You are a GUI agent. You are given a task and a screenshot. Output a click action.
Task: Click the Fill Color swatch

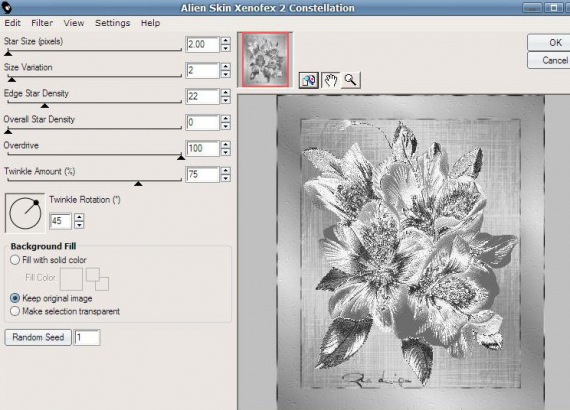[x=71, y=279]
